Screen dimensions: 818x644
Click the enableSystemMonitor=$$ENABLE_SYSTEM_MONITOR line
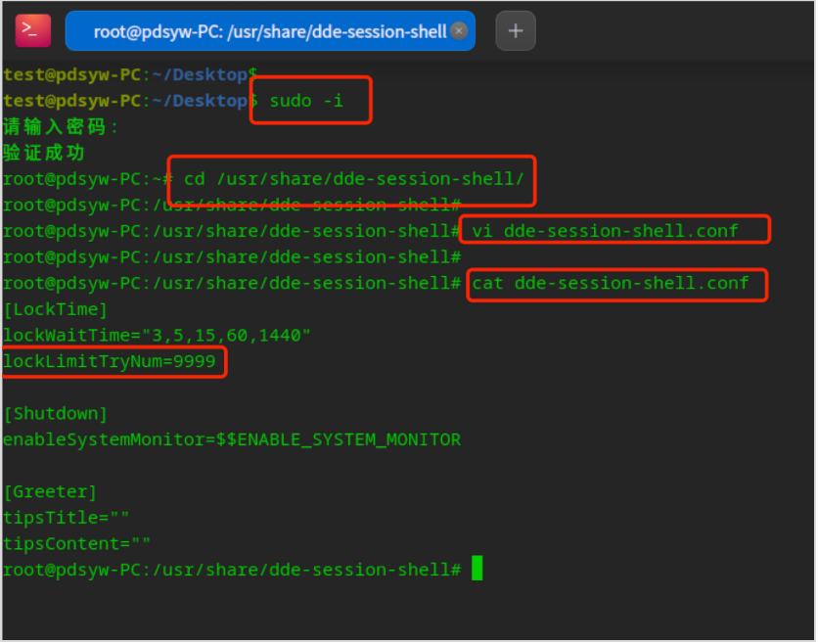tap(232, 440)
